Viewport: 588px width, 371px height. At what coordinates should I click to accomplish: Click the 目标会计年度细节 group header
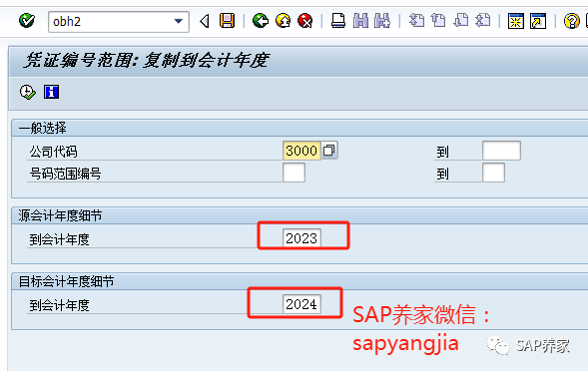66,282
